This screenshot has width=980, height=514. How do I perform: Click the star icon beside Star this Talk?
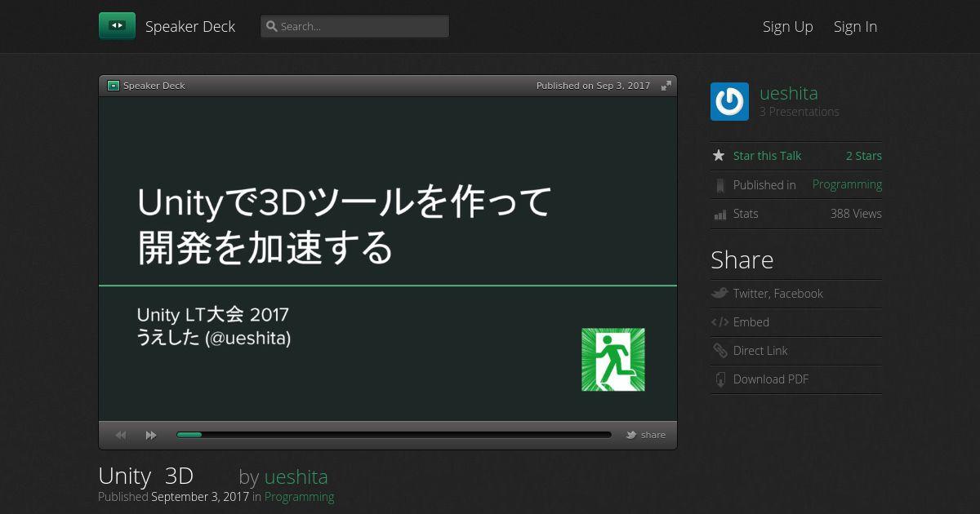point(719,155)
